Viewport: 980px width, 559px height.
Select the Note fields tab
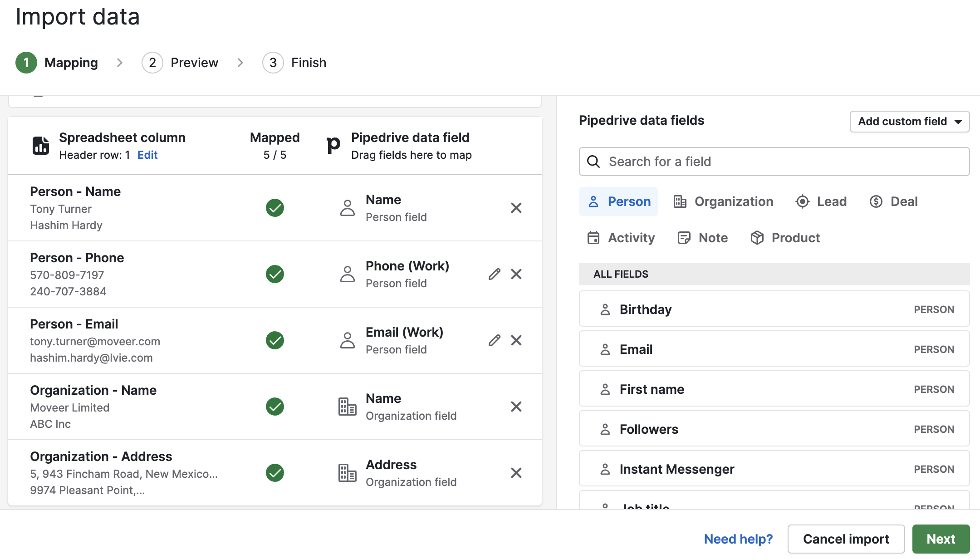point(702,238)
